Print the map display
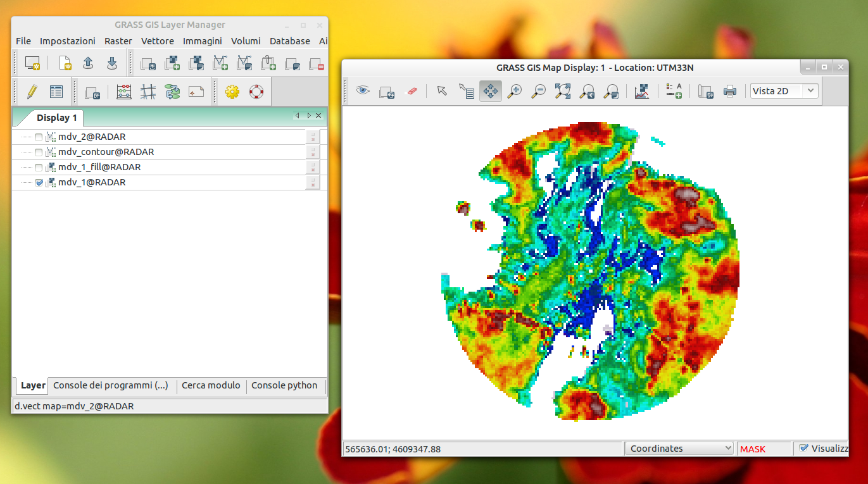Image resolution: width=868 pixels, height=484 pixels. 730,91
